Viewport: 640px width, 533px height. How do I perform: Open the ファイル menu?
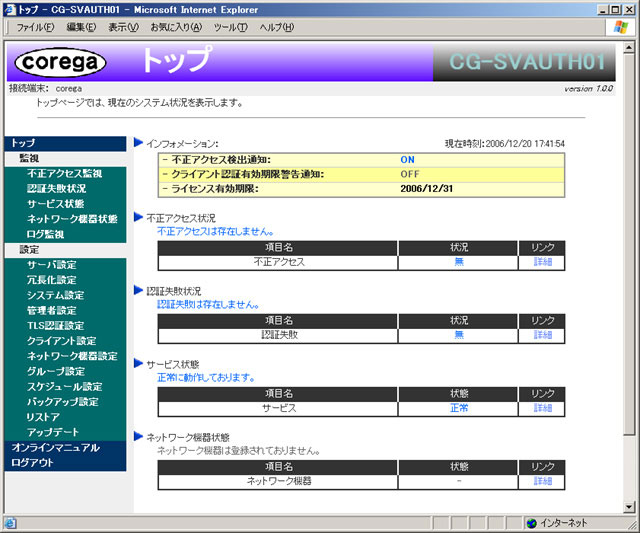pos(35,27)
